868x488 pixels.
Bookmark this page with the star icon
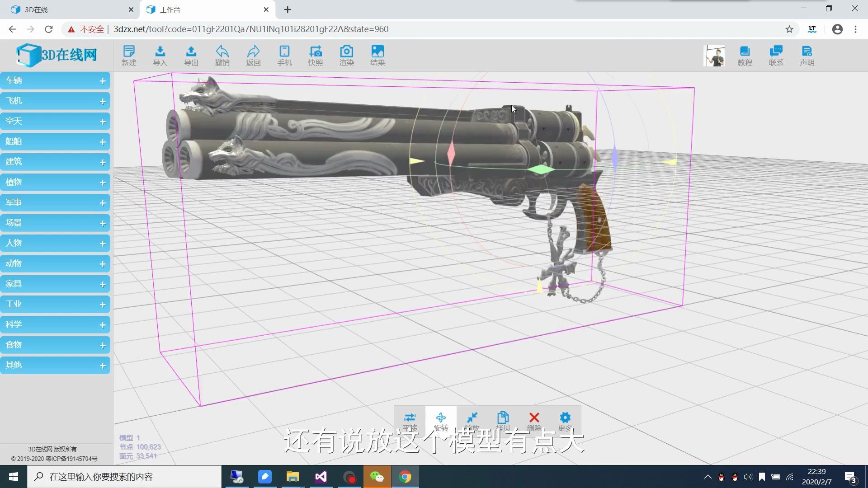coord(789,29)
